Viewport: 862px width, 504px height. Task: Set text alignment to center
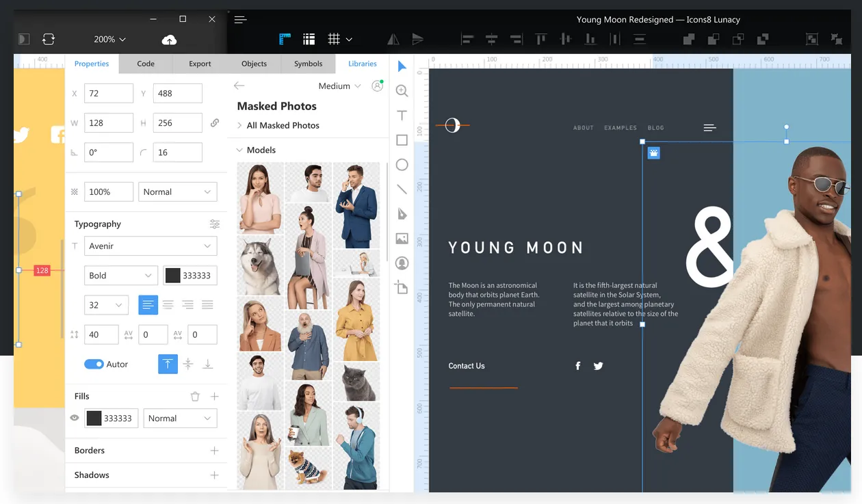click(x=168, y=304)
